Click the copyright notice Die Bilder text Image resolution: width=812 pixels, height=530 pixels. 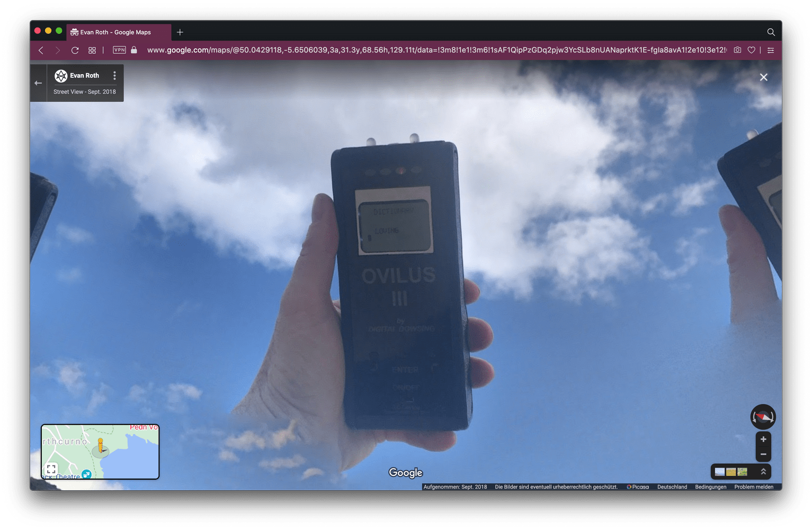click(x=556, y=487)
